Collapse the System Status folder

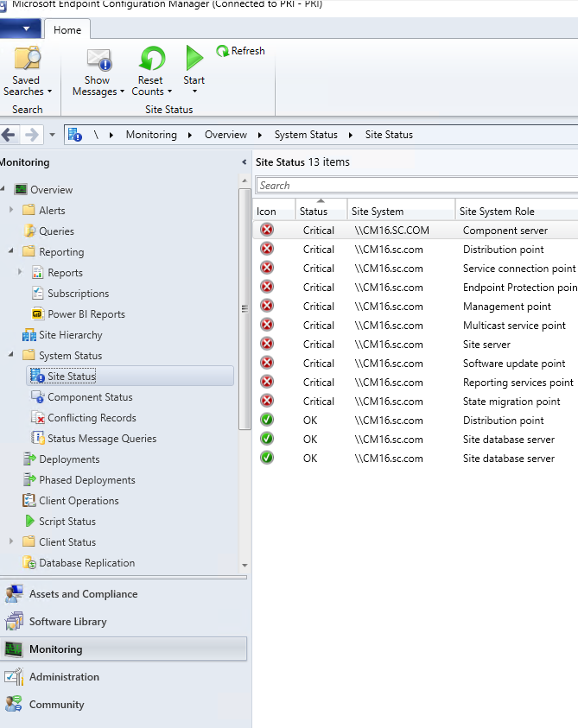tap(11, 354)
